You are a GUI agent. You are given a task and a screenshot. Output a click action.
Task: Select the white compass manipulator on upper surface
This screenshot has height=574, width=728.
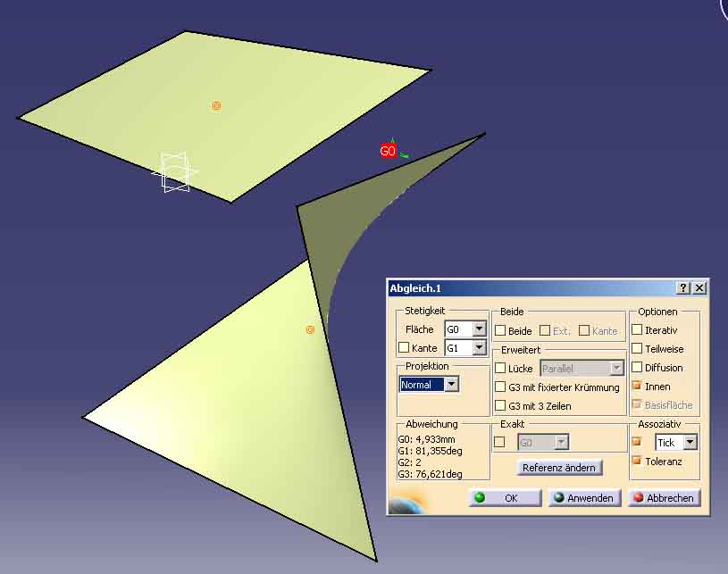click(x=174, y=172)
